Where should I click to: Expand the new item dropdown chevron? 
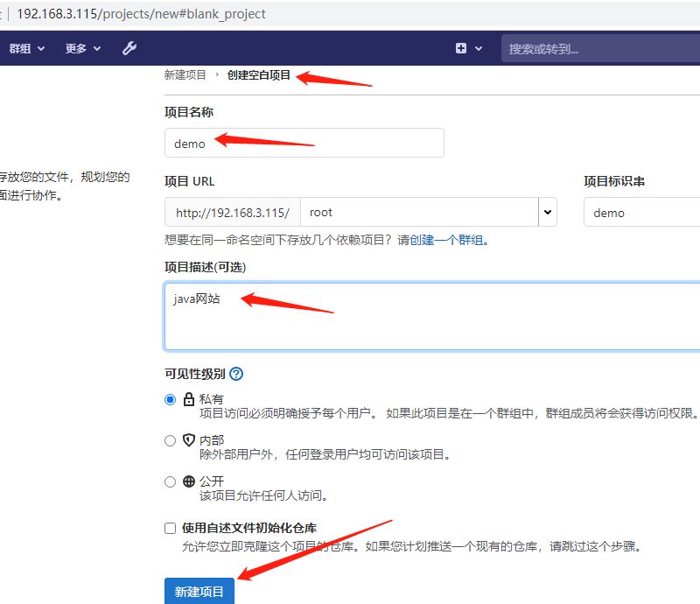coord(479,49)
